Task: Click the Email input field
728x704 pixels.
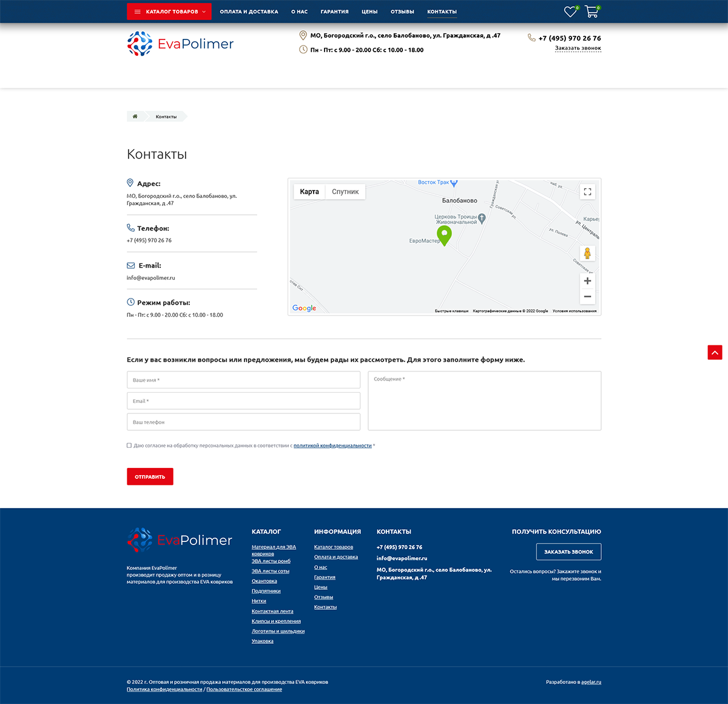Action: pyautogui.click(x=243, y=401)
